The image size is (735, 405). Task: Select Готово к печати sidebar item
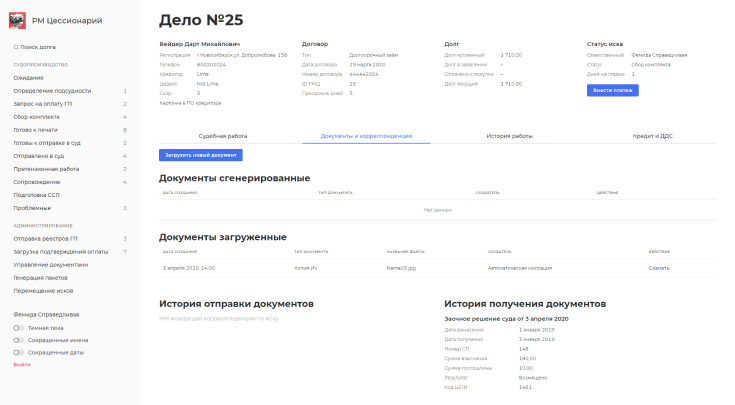pos(36,130)
